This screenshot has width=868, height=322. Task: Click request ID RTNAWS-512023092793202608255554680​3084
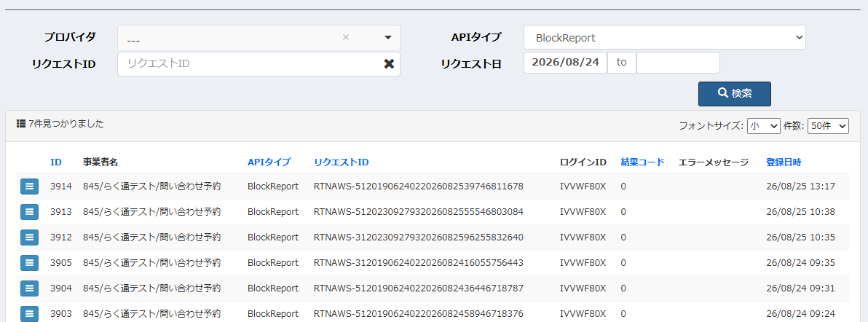[419, 212]
